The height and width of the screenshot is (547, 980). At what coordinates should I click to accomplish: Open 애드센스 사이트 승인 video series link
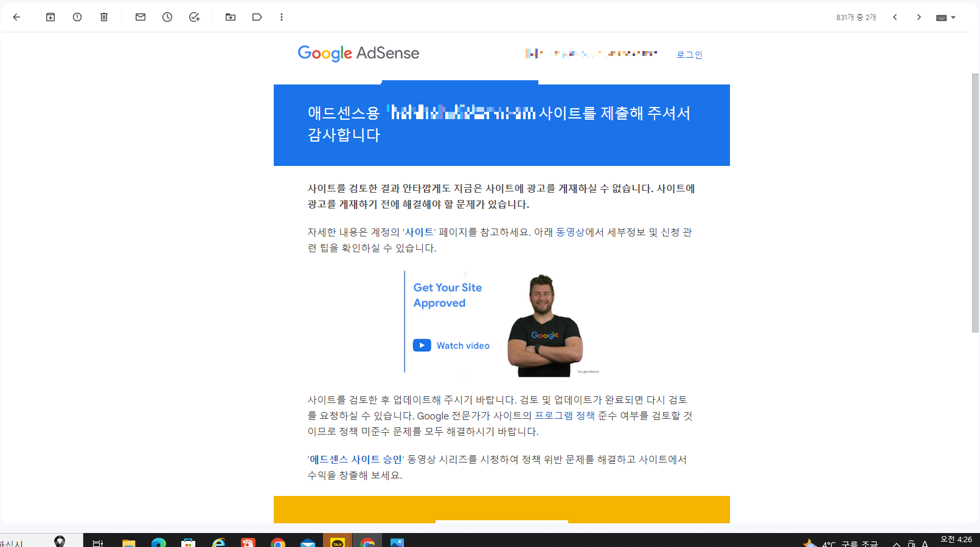(356, 459)
